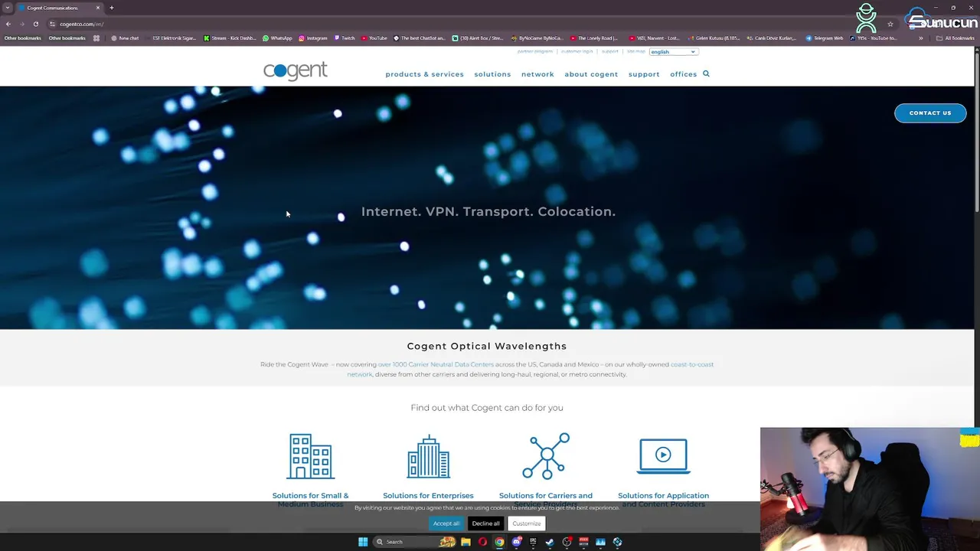Image resolution: width=980 pixels, height=551 pixels.
Task: Open a new browser tab with the plus icon
Action: (x=111, y=8)
